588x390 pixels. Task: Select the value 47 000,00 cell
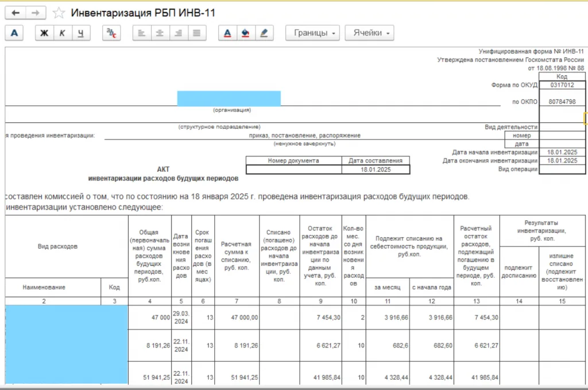[237, 318]
